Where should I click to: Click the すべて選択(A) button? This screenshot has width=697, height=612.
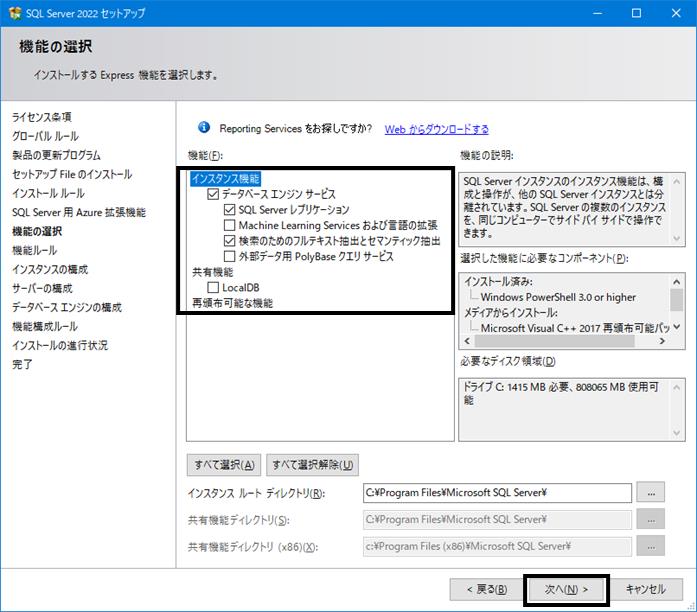point(224,465)
